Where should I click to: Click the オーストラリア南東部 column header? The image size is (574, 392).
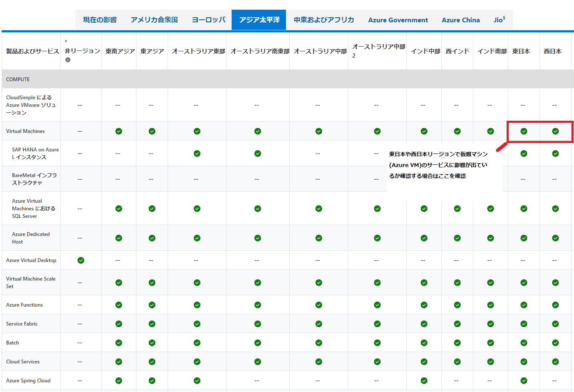(260, 51)
